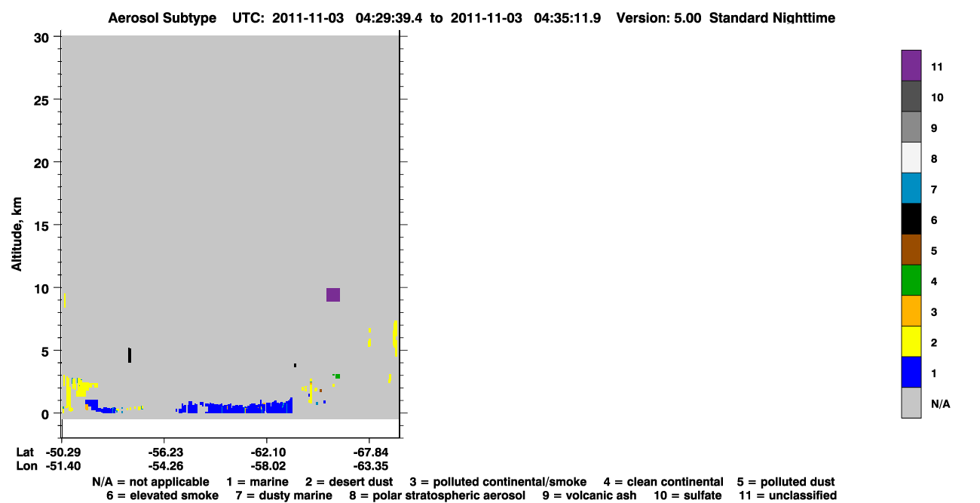
Task: Click longitude value -54.26
Action: [164, 466]
